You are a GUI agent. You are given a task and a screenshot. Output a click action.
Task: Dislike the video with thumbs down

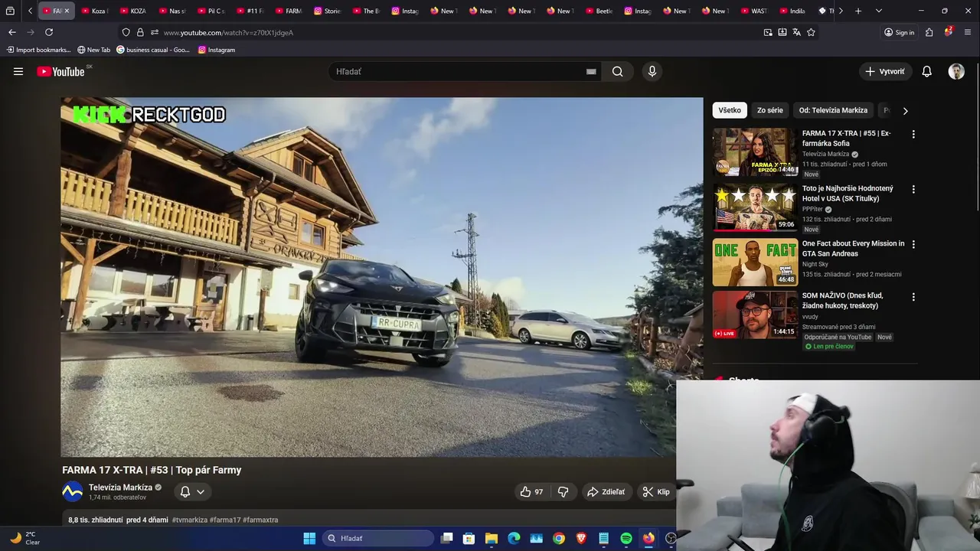(x=563, y=492)
